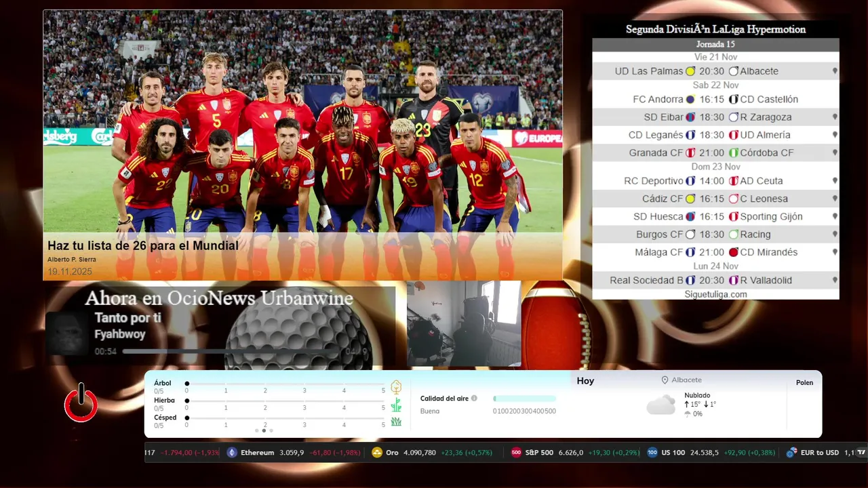Click the info icon beside Calidad del aire

(x=474, y=399)
